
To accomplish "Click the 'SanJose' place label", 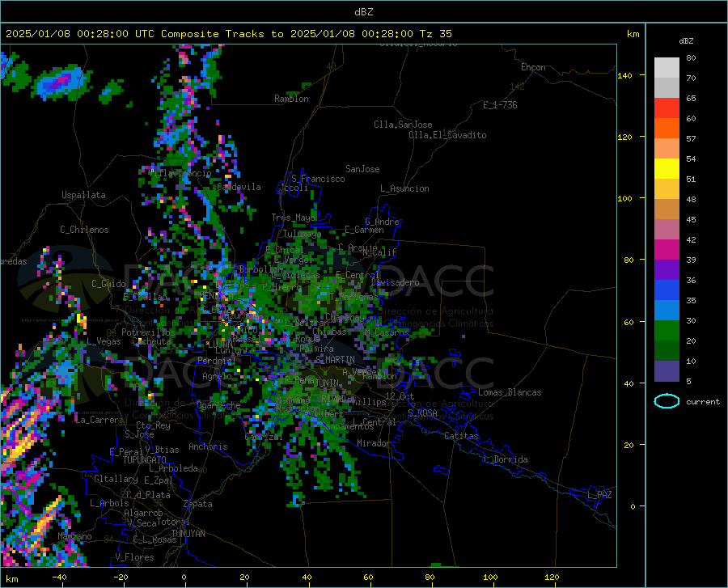I will tap(362, 169).
